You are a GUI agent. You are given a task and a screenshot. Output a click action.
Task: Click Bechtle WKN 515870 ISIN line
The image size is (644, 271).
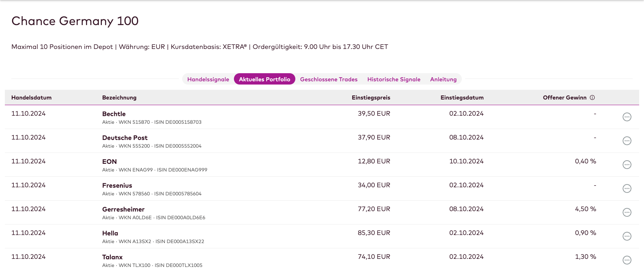(x=152, y=122)
